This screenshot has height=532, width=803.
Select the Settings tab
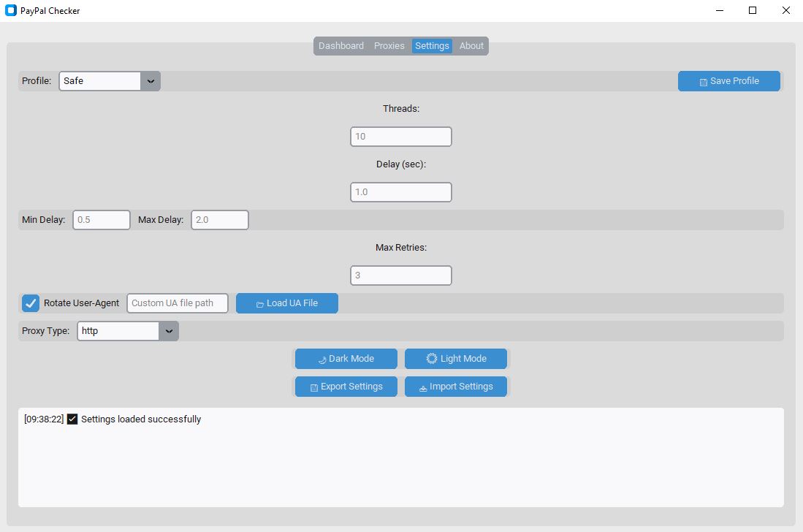432,46
